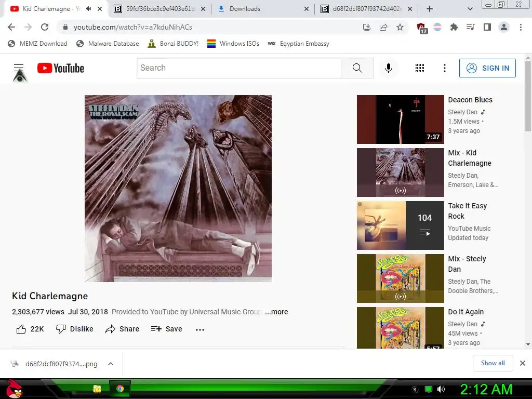Click the YouTube search field
The height and width of the screenshot is (399, 532).
239,68
